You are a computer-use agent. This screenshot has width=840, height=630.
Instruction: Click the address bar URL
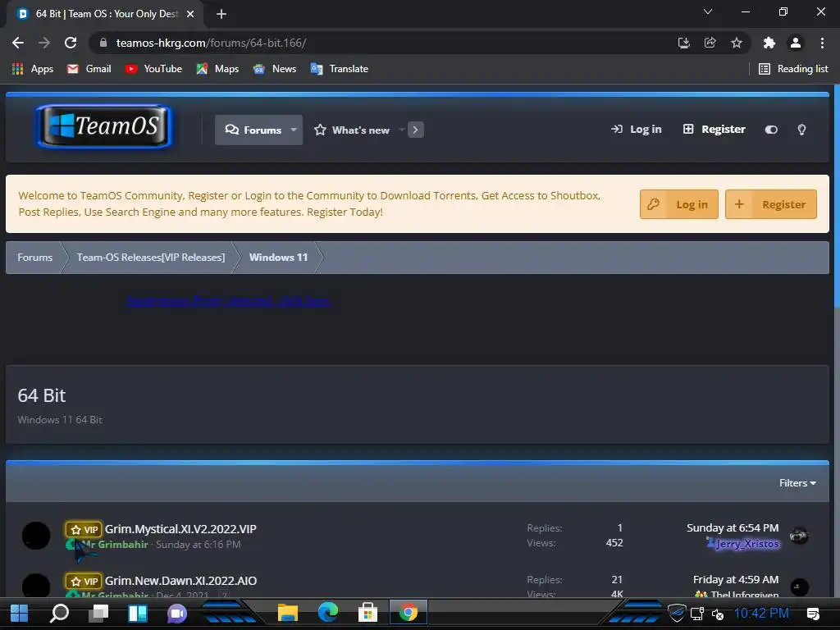tap(211, 43)
